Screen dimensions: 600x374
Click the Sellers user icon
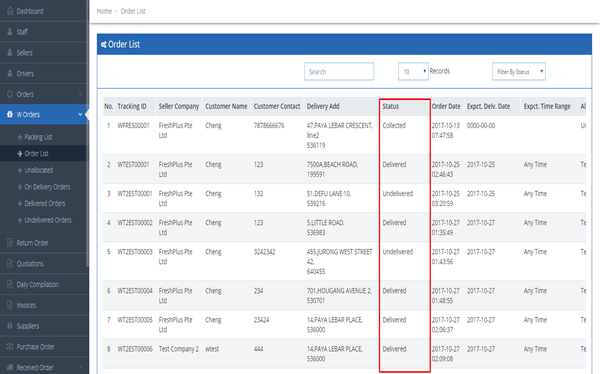(x=10, y=53)
